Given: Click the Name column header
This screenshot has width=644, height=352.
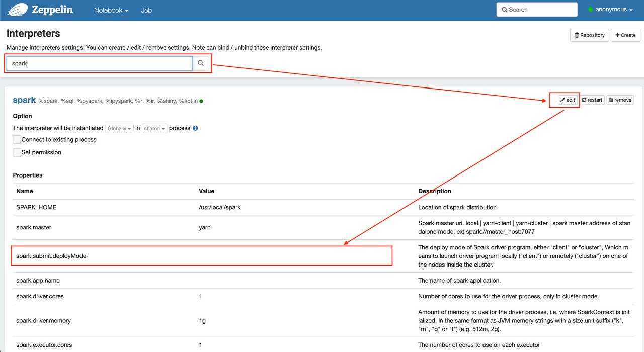Looking at the screenshot, I should click(x=25, y=191).
